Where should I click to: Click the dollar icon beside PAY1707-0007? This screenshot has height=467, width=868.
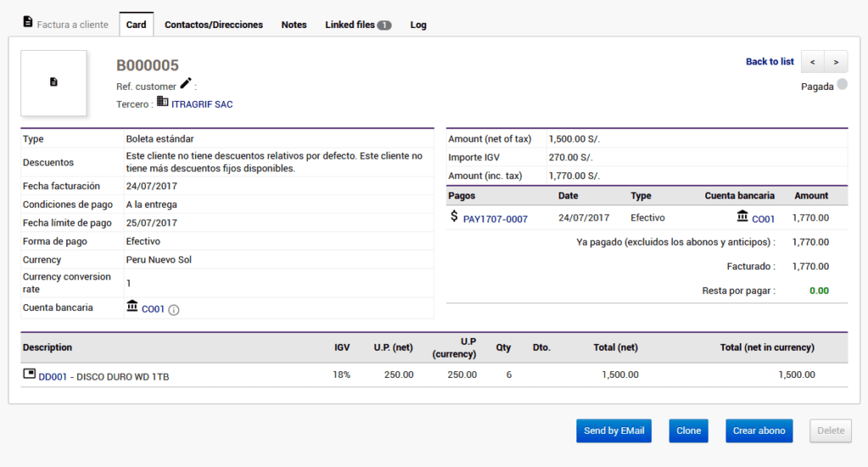[x=454, y=217]
